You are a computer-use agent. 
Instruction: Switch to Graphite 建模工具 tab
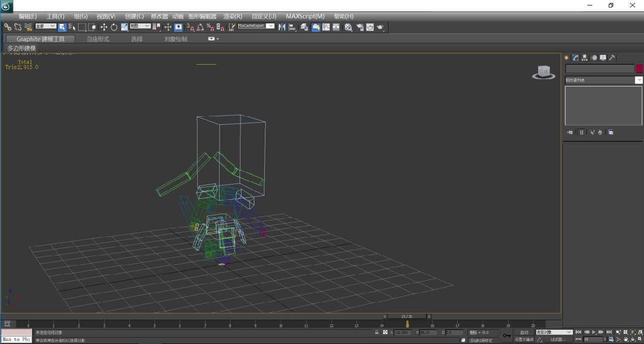(41, 39)
